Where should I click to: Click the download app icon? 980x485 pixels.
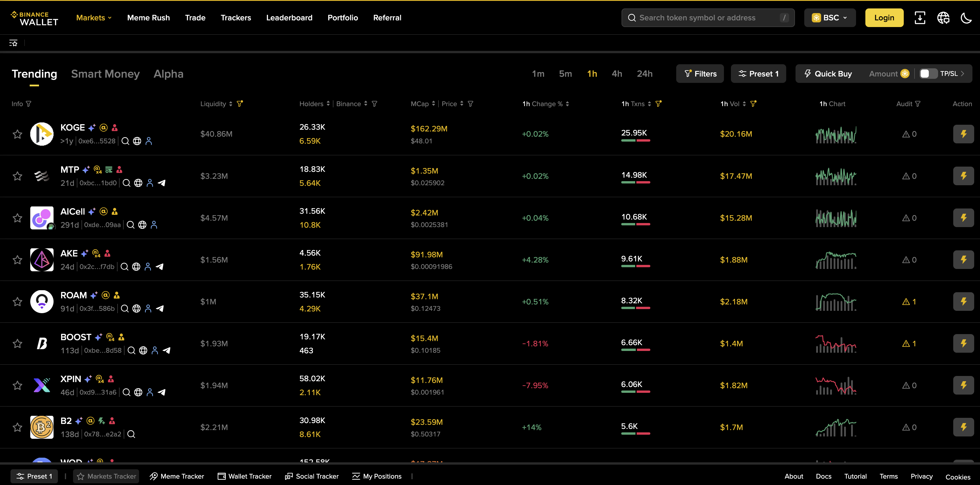point(919,17)
